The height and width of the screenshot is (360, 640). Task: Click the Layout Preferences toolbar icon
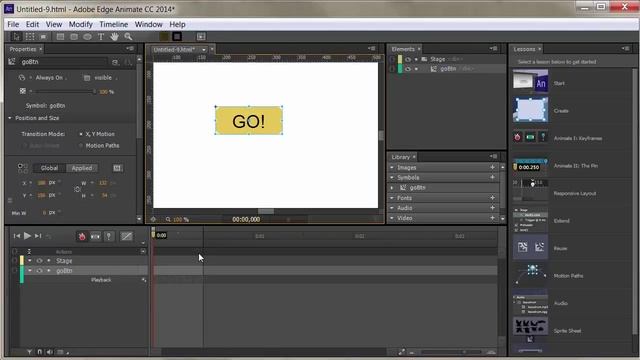pyautogui.click(x=201, y=37)
